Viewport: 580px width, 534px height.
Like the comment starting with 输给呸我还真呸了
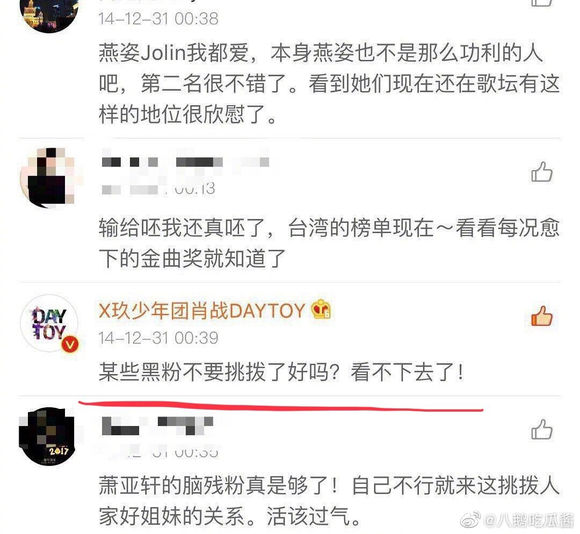coord(542,172)
